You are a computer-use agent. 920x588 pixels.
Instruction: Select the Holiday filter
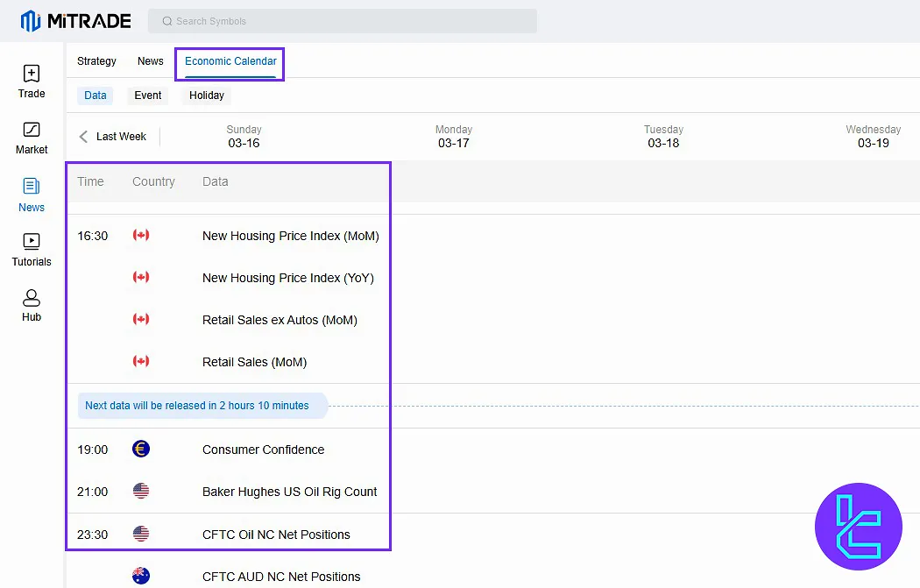click(x=207, y=96)
